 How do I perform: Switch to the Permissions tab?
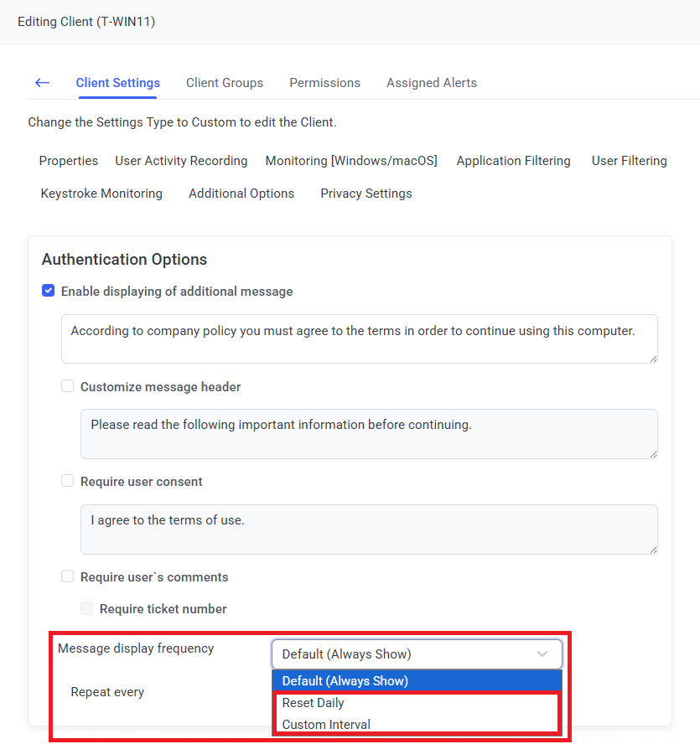pos(324,83)
